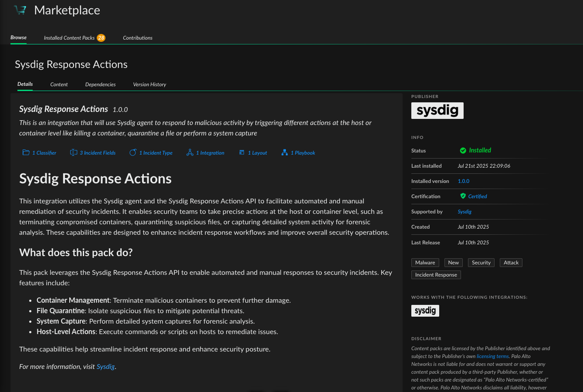Open the 3 Incident Fields link

tap(98, 153)
